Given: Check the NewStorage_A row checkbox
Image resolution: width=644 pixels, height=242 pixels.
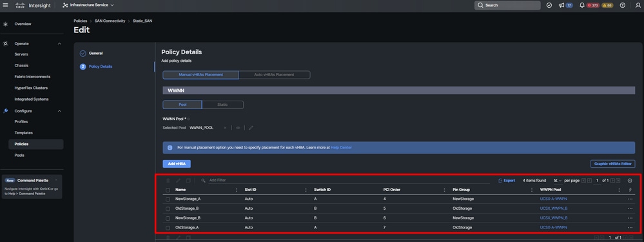Looking at the screenshot, I should point(168,199).
